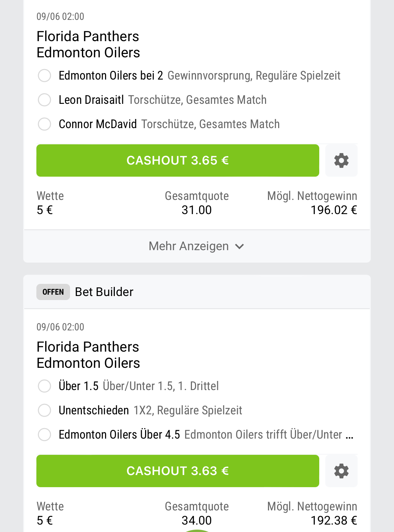Image resolution: width=394 pixels, height=532 pixels.
Task: Expand the Mehr Anzeigen section
Action: click(x=189, y=246)
